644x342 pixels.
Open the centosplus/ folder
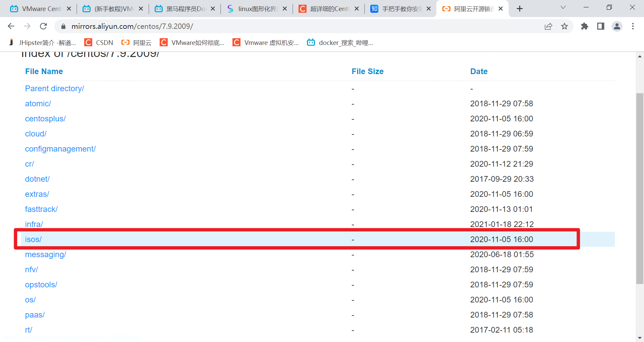(45, 119)
